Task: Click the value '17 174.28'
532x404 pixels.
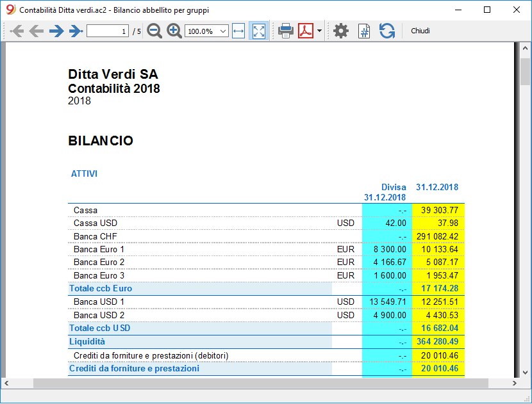Action: pos(440,288)
